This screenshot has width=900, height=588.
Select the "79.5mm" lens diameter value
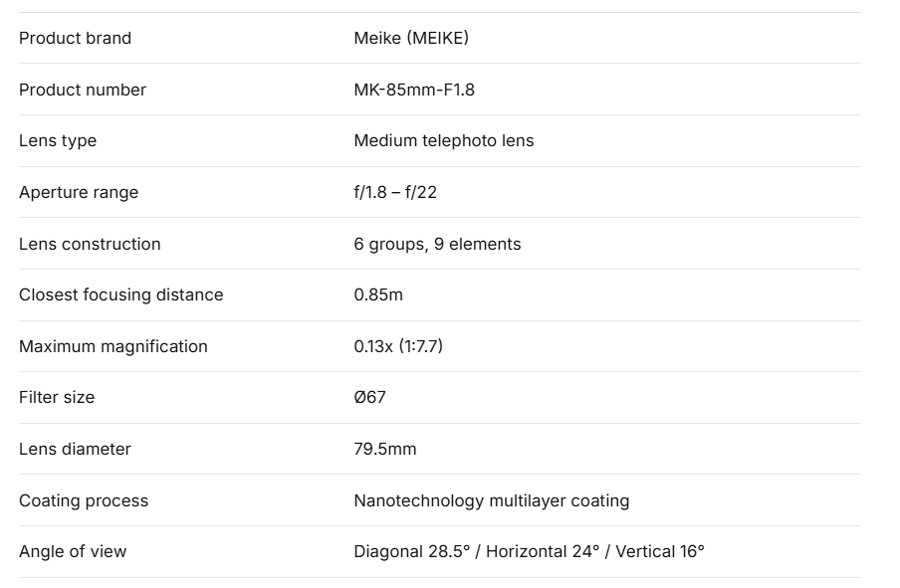(x=385, y=449)
